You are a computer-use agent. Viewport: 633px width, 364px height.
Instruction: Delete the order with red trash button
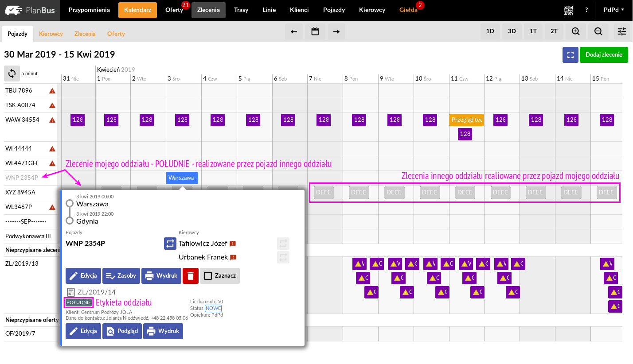[x=191, y=276]
